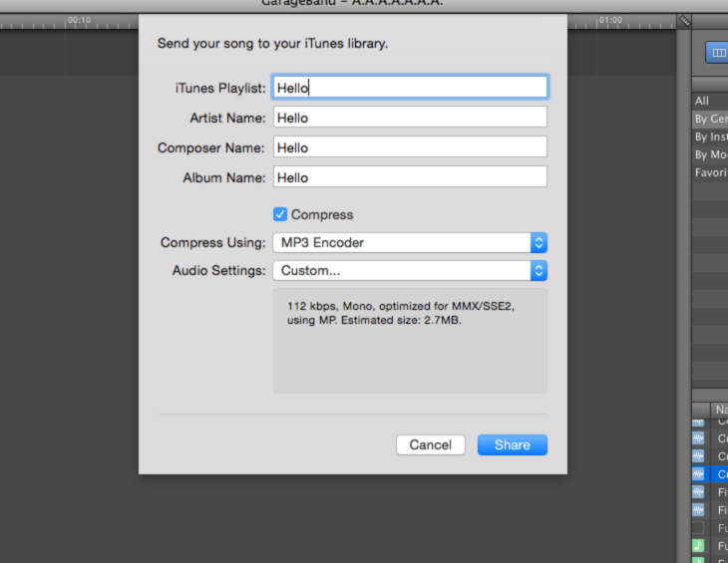Click the 01:00 mark on timeline ruler
728x563 pixels.
pyautogui.click(x=610, y=20)
